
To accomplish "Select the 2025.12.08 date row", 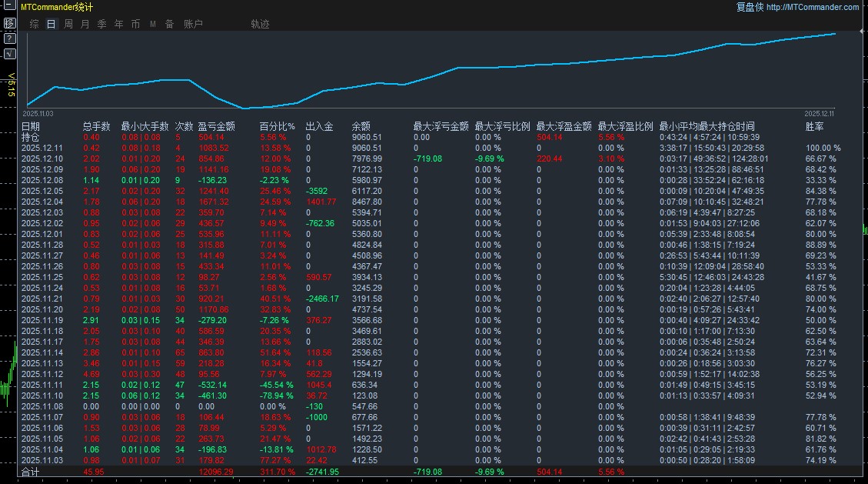I will click(x=42, y=180).
